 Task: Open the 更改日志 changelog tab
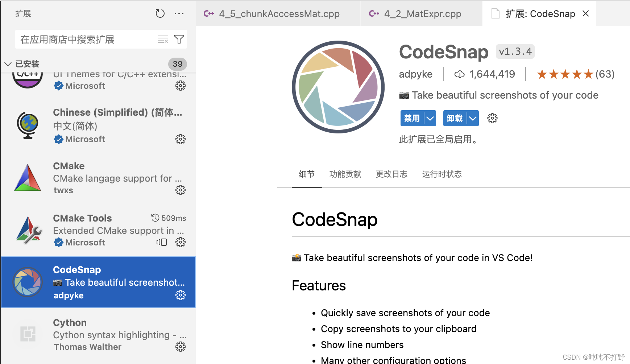coord(391,174)
